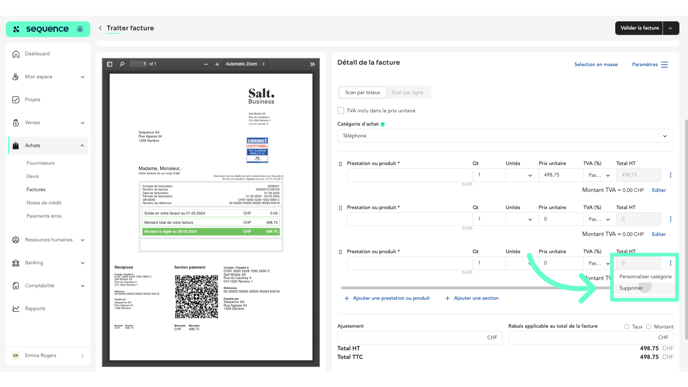The image size is (688, 387).
Task: Click the Rabais applicable input field
Action: click(591, 337)
